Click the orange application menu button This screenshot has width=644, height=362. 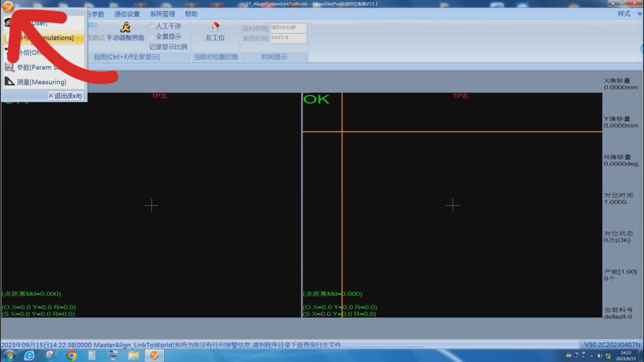(x=8, y=7)
